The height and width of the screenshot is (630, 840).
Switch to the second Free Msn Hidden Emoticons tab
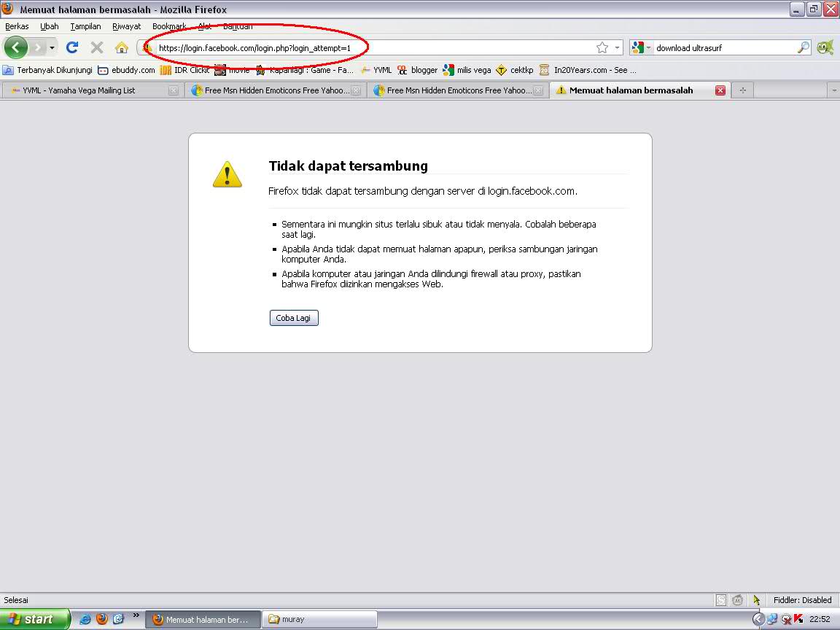(x=458, y=90)
